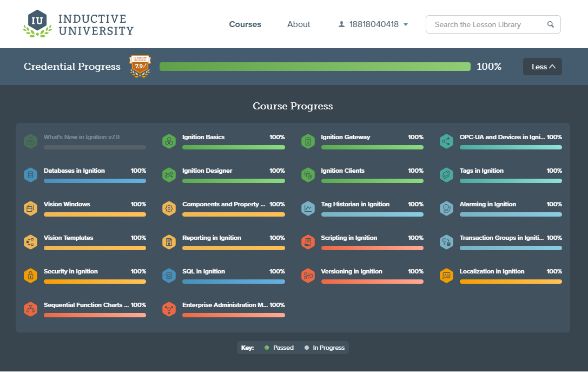Click the Credential Progress heading
This screenshot has width=588, height=372.
(72, 67)
